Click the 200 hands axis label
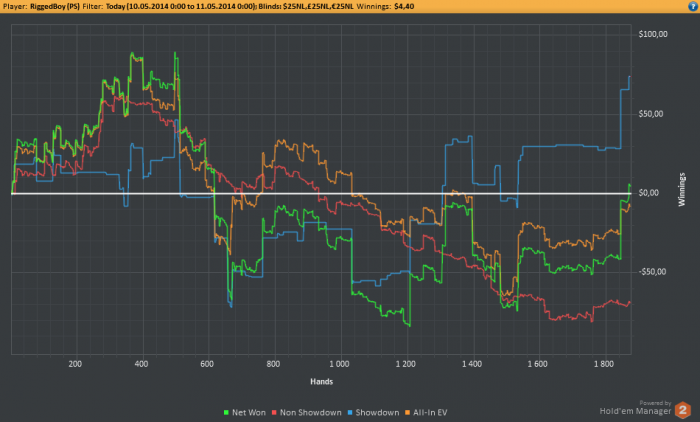 (75, 364)
